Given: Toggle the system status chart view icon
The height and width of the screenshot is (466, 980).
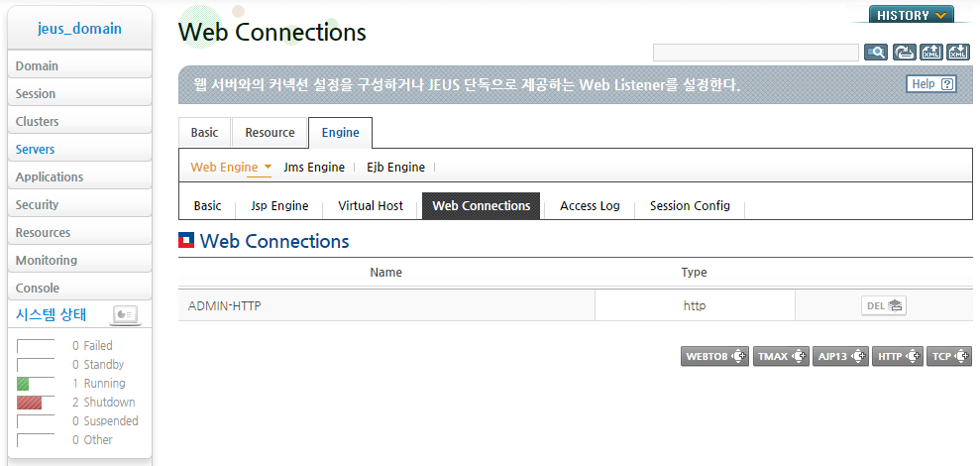Looking at the screenshot, I should point(126,314).
